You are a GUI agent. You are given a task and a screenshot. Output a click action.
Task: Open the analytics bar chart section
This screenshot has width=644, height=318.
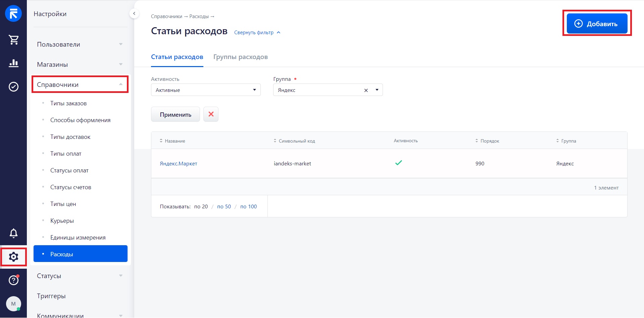[x=13, y=63]
